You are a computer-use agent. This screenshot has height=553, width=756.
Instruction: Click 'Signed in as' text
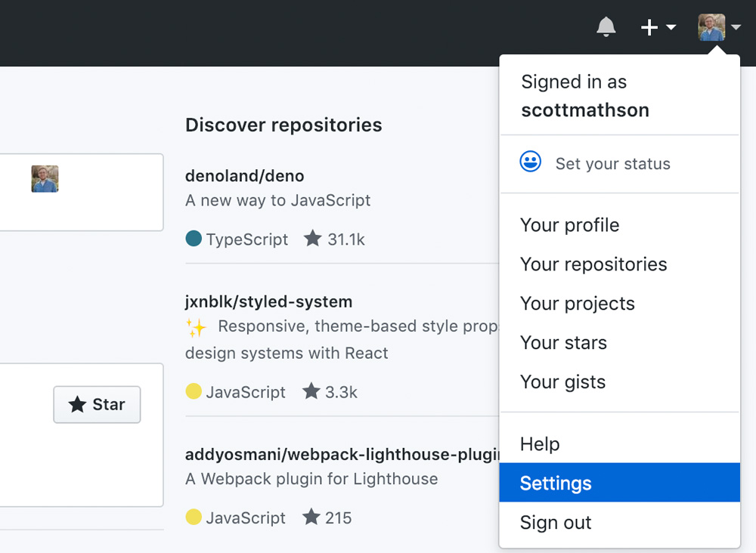point(574,82)
